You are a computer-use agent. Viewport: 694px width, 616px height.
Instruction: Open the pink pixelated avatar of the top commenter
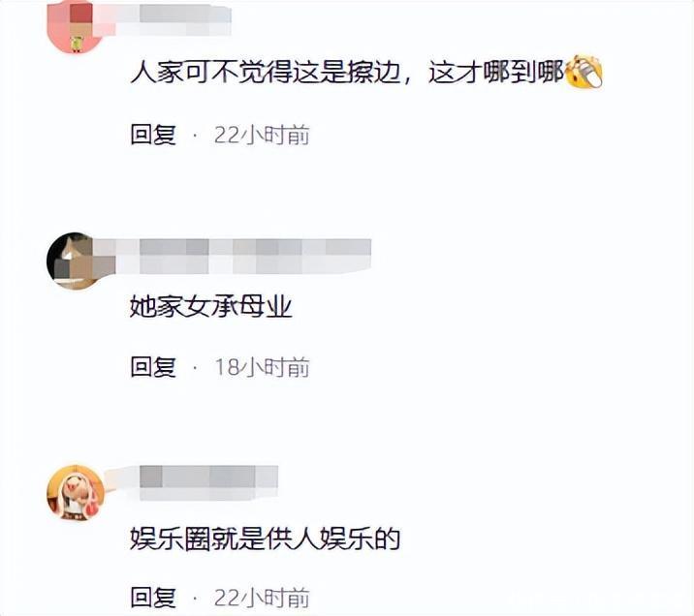click(75, 26)
